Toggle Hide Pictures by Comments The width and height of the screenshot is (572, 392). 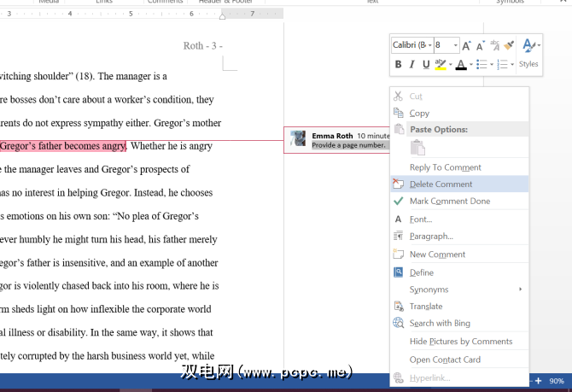[460, 342]
